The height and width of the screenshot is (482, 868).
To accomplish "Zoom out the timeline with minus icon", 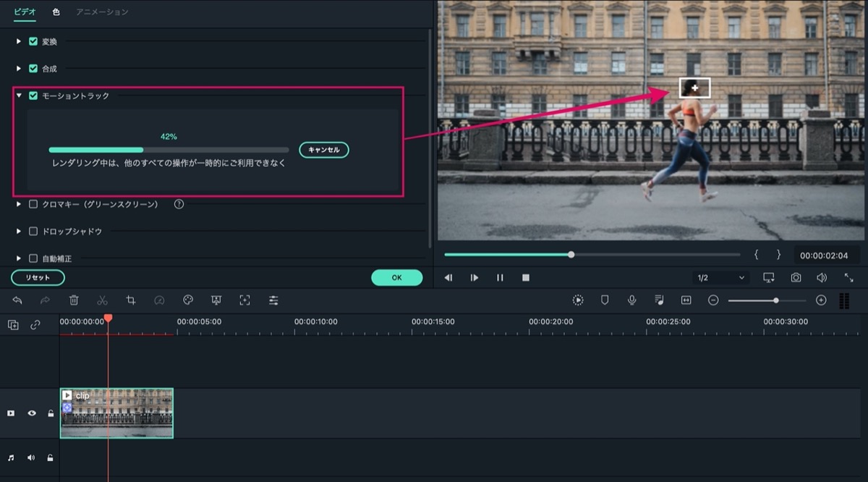I will [713, 300].
